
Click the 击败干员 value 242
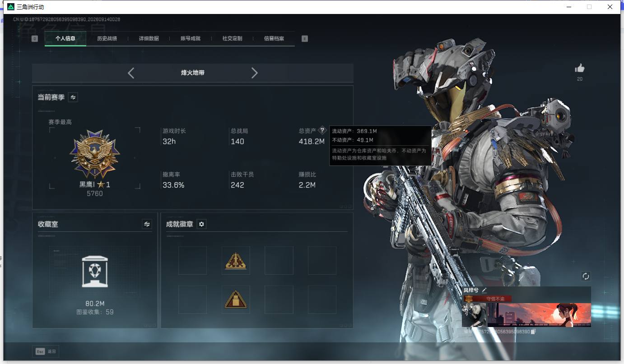[x=237, y=185]
